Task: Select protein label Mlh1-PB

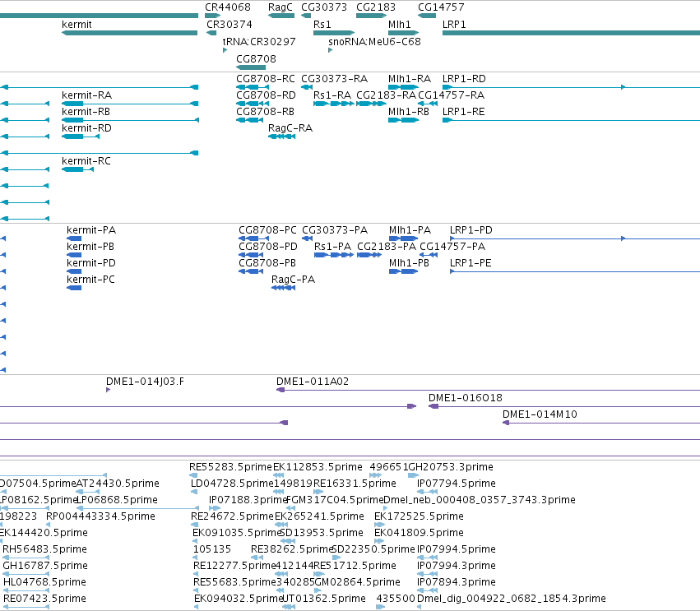Action: pos(410,263)
